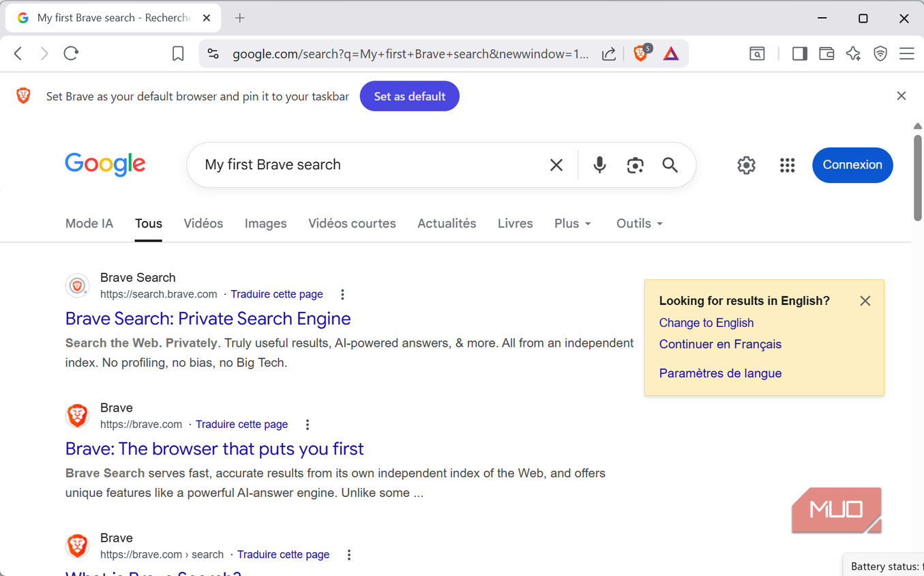View site information icon in address bar

(213, 54)
